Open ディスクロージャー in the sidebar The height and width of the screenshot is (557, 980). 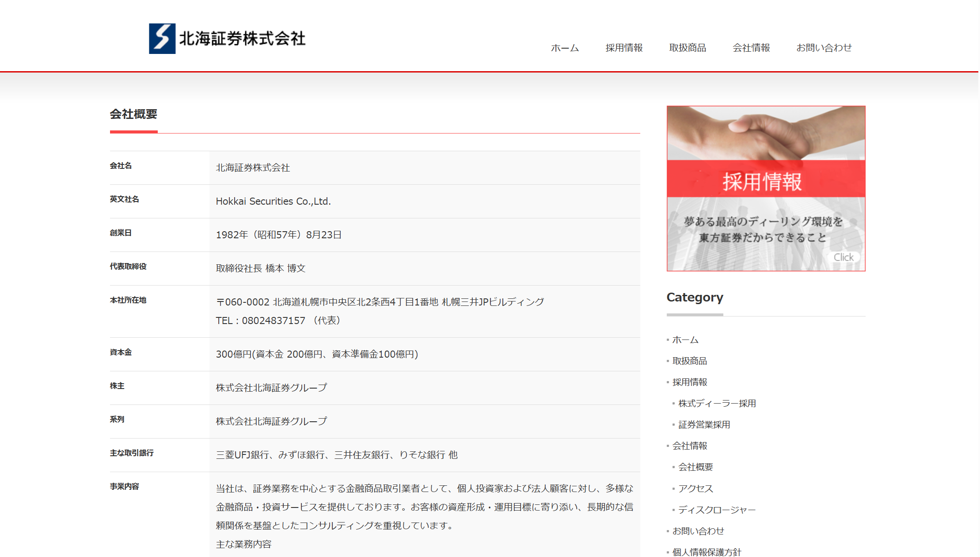(717, 510)
